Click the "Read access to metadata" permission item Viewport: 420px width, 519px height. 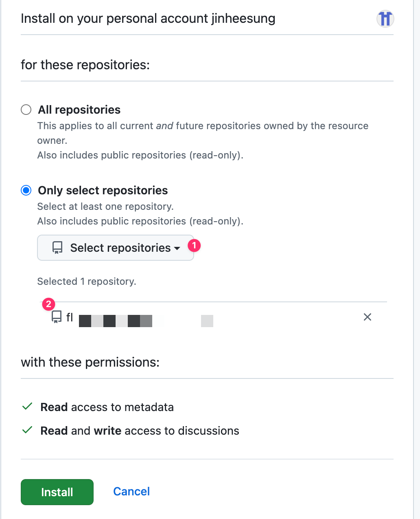tap(107, 407)
